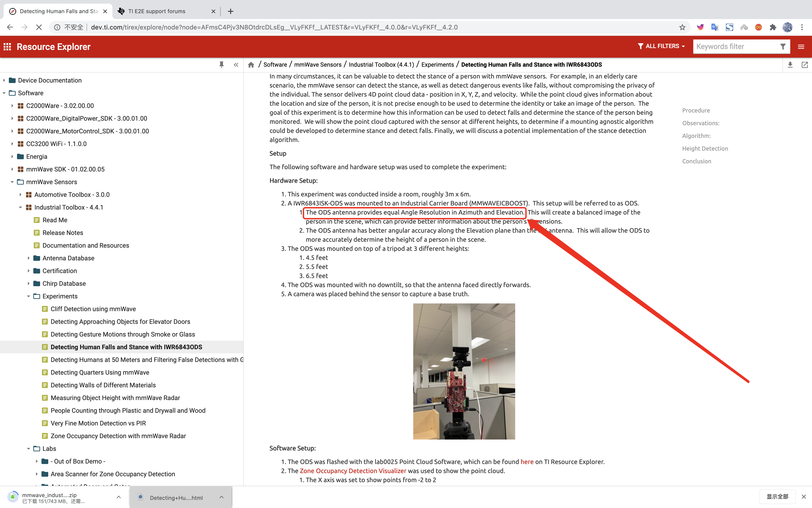Click the Industrial Toolbox (4.4.1) breadcrumb
Screen dimensions: 812x508
point(382,65)
